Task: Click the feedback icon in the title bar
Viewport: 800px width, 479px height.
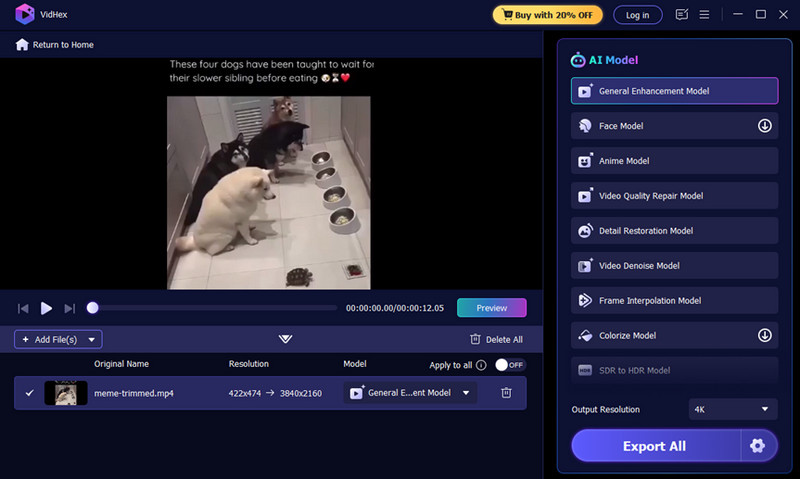Action: (682, 15)
